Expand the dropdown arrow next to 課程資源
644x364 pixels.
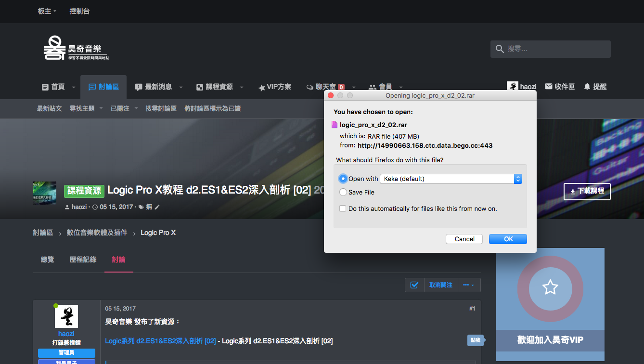tap(242, 88)
